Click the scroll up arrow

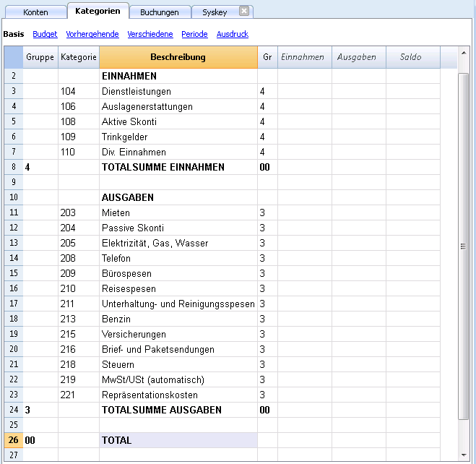(464, 53)
